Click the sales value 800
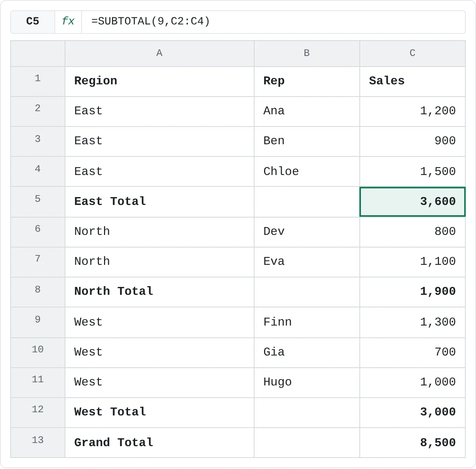Screen dimensions: 476x469 click(x=413, y=232)
